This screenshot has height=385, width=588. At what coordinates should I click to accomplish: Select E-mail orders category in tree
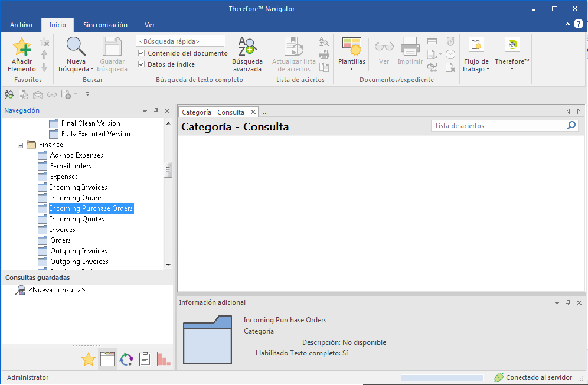coord(71,166)
